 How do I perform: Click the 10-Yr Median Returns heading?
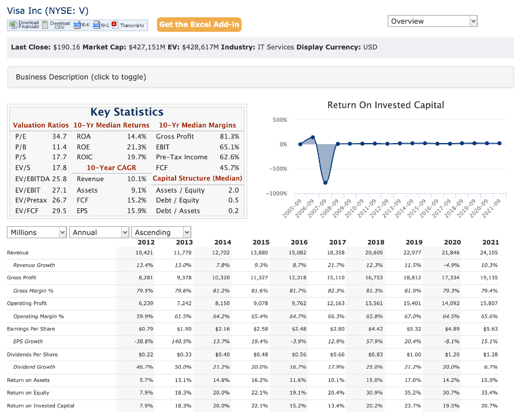(111, 125)
